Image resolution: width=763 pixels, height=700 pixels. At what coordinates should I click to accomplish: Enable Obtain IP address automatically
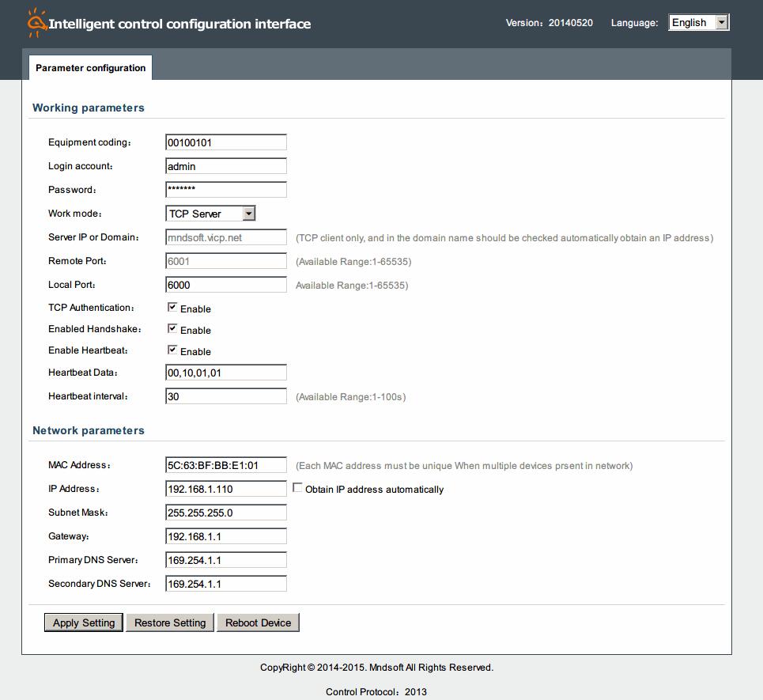coord(297,489)
